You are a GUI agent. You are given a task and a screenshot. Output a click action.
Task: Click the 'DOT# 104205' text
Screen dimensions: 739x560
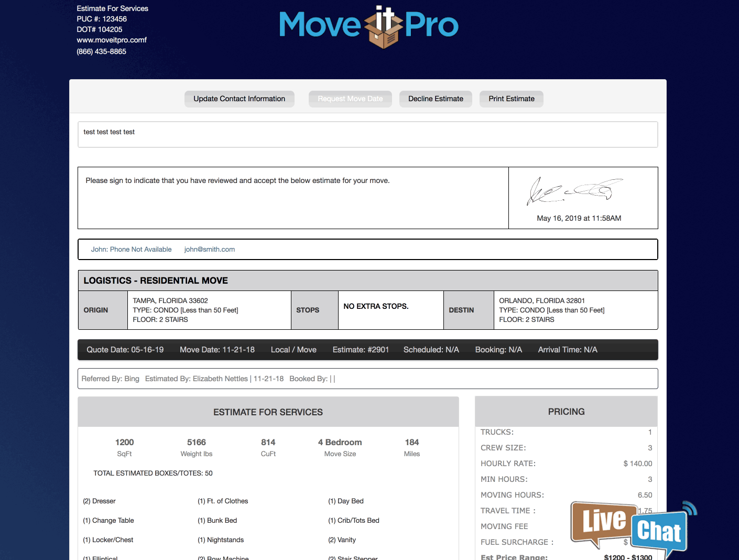coord(100,29)
